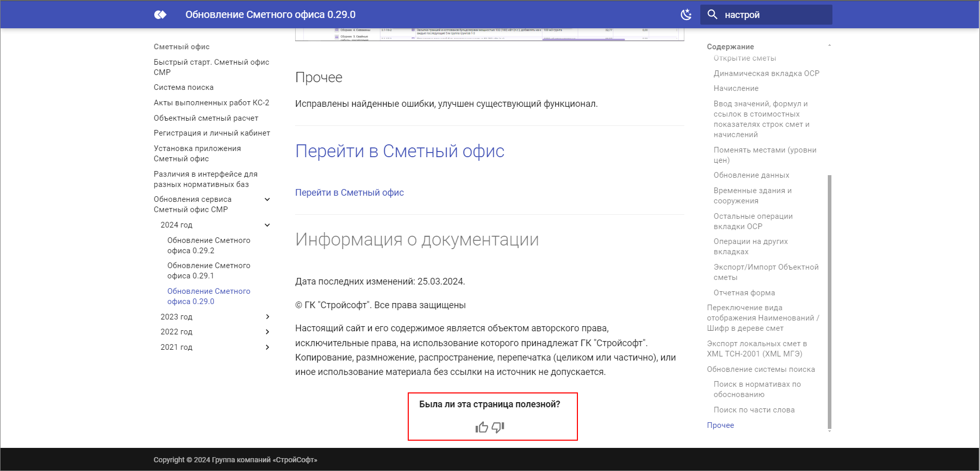Toggle dark mode with moon icon
The width and height of the screenshot is (980, 471).
click(686, 15)
